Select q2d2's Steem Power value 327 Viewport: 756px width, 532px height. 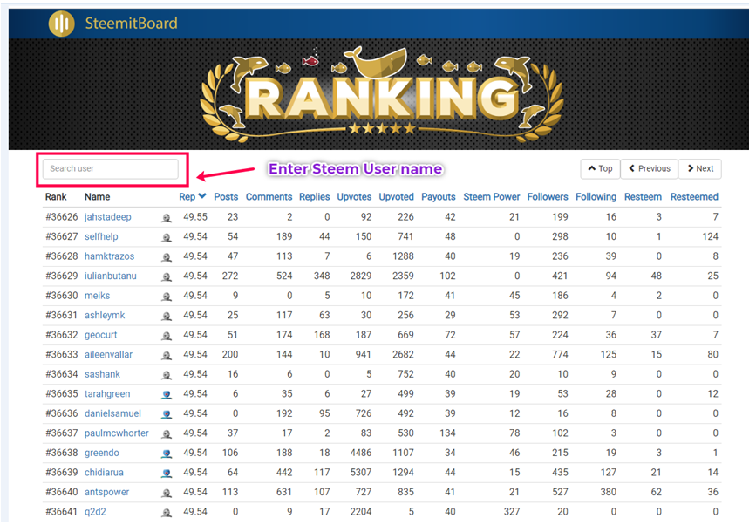pyautogui.click(x=512, y=512)
